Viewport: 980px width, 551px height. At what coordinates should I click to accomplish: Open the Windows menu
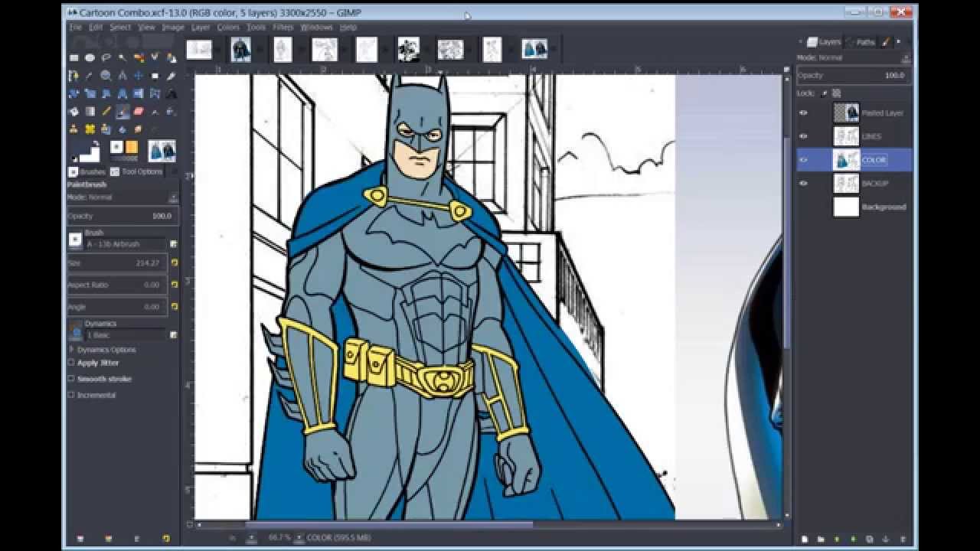tap(316, 27)
